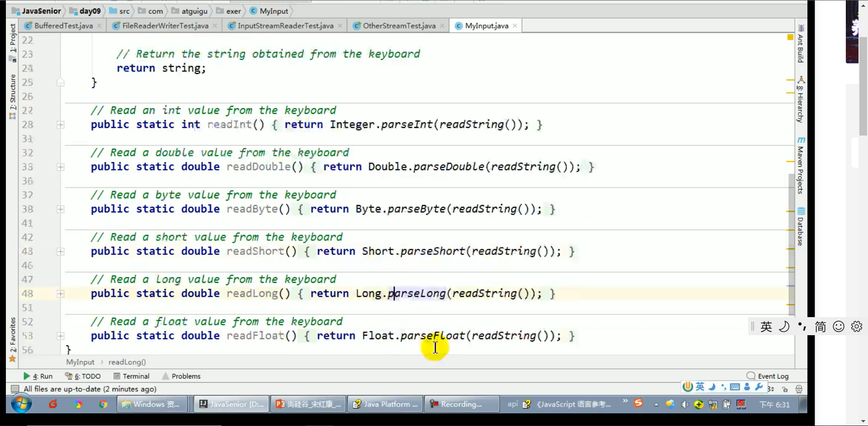
Task: Open the floating IME toolbar settings gear
Action: click(x=857, y=326)
